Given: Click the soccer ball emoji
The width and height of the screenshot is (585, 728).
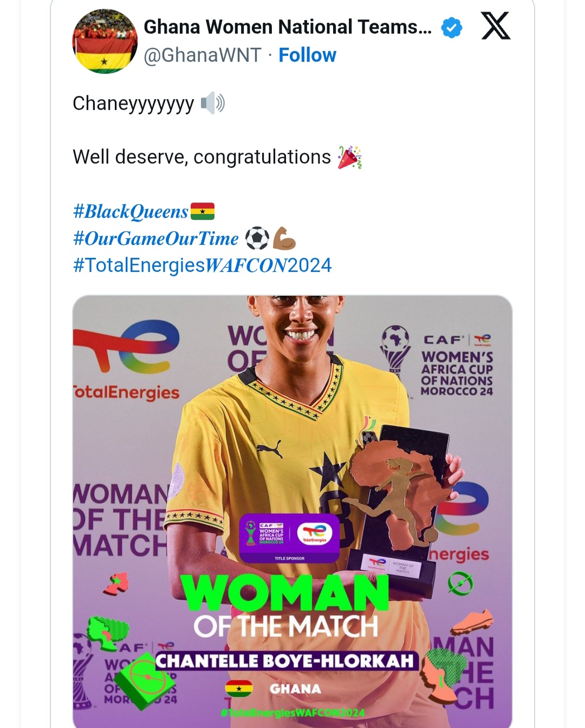Looking at the screenshot, I should click(x=257, y=238).
